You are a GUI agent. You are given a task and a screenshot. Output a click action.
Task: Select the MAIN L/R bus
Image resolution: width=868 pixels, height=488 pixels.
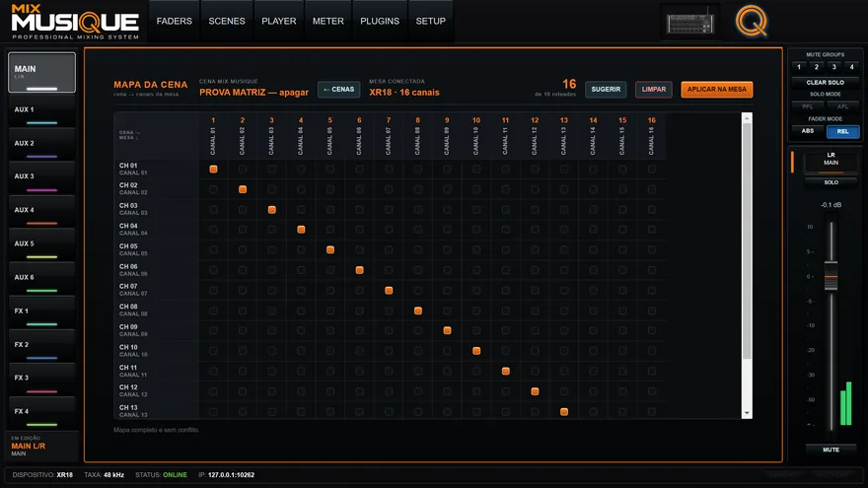click(x=41, y=73)
